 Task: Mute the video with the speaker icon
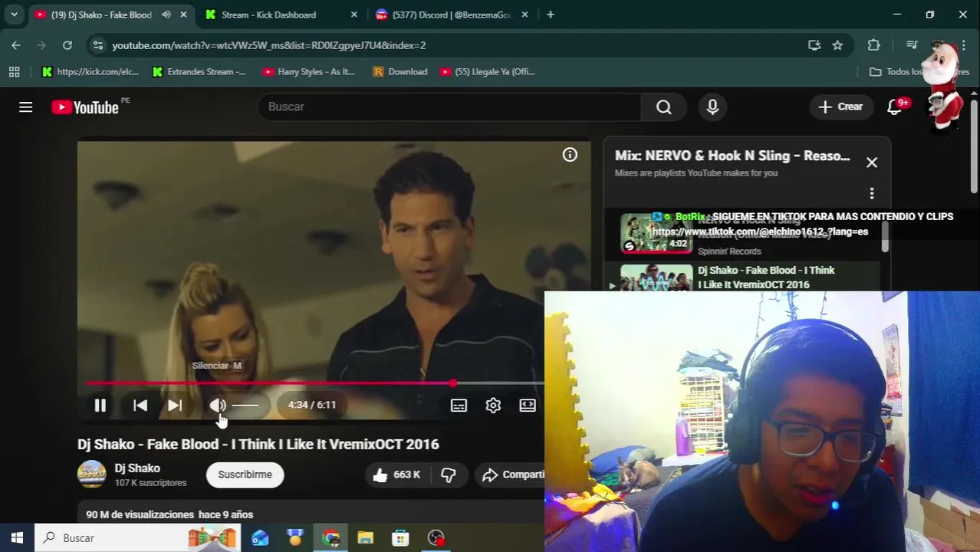click(218, 406)
